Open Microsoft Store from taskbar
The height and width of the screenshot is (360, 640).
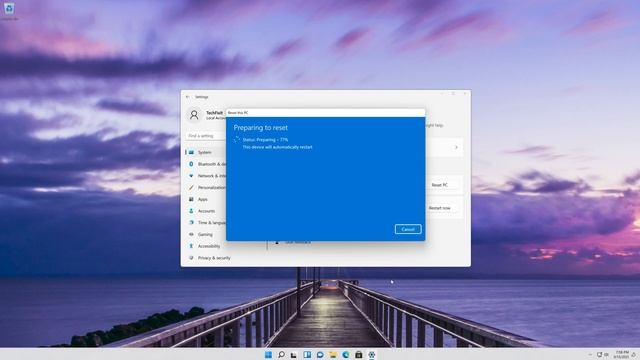359,355
